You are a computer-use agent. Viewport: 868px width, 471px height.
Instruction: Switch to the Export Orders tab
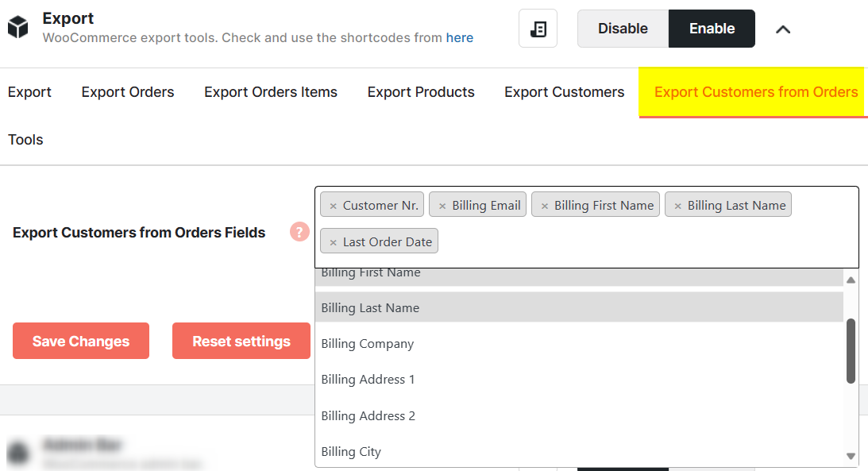tap(128, 92)
